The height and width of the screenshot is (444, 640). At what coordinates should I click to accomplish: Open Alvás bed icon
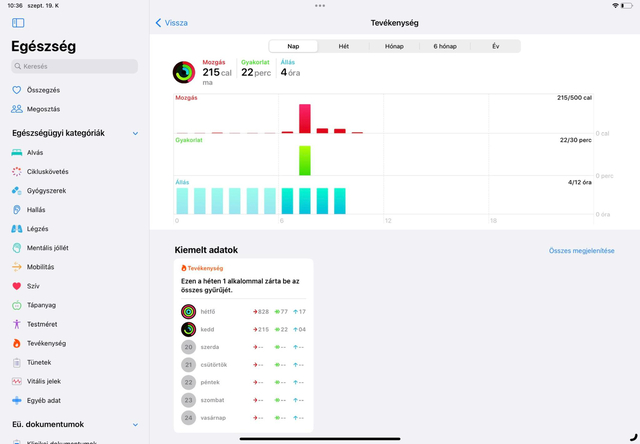tap(17, 153)
